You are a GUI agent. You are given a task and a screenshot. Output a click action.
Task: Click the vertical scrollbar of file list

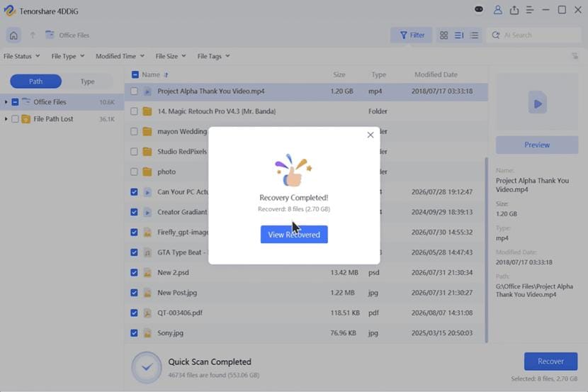487,250
